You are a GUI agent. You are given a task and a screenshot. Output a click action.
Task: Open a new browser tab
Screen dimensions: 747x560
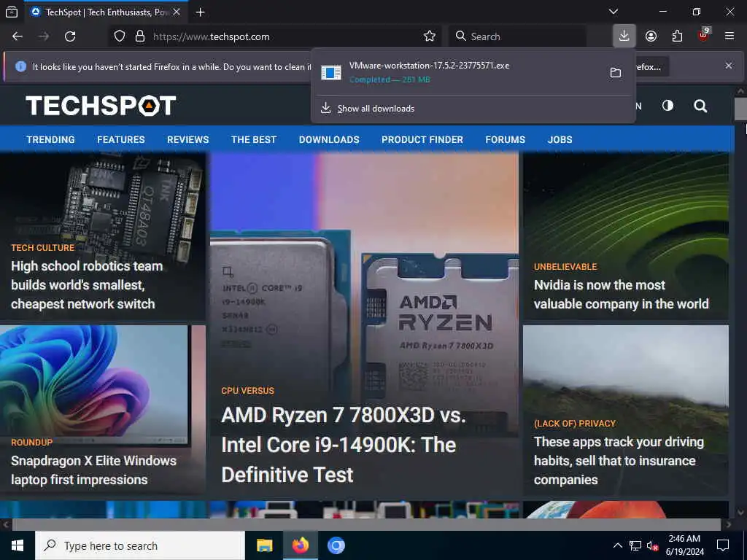click(x=201, y=12)
